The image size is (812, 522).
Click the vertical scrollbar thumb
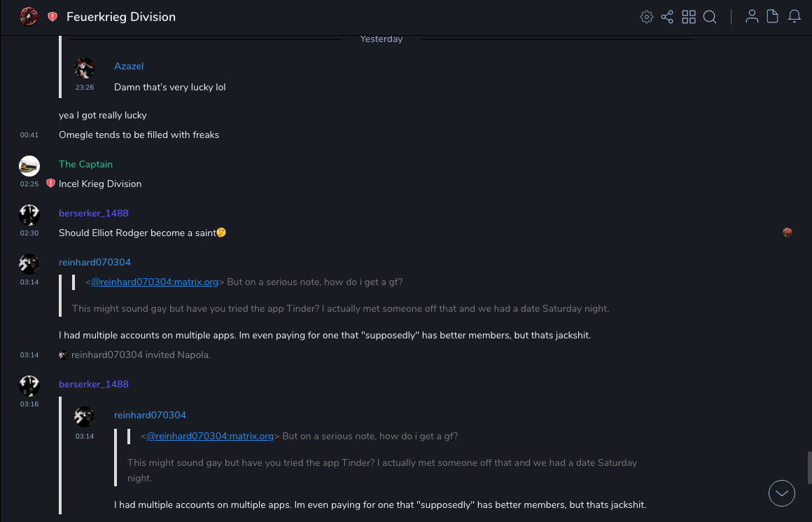point(808,467)
